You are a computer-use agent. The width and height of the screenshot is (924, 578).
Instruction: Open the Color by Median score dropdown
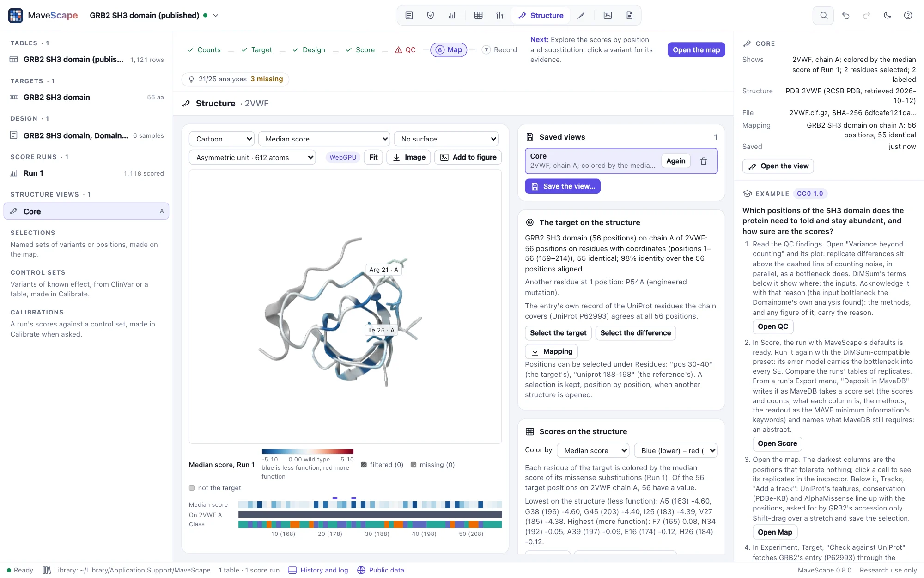coord(593,450)
